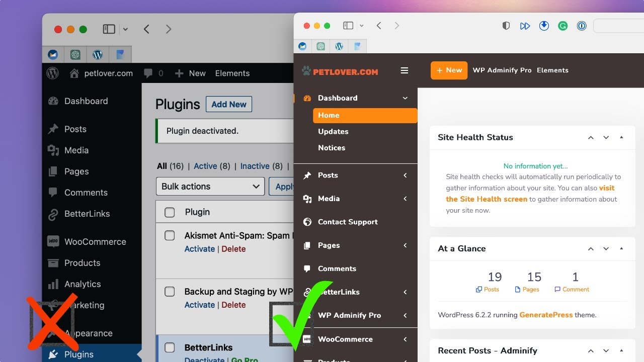644x362 pixels.
Task: Open sidebar dropdown chevron in left browser
Action: point(125,29)
